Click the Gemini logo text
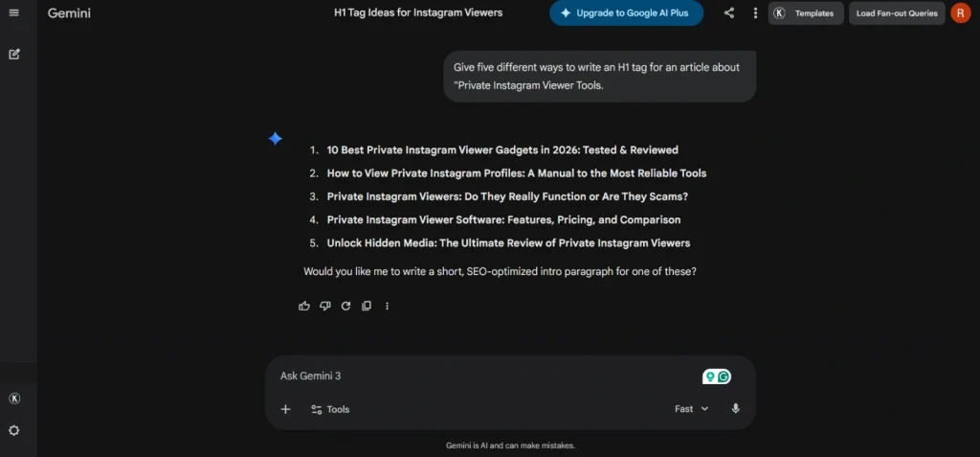This screenshot has height=457, width=980. tap(69, 13)
